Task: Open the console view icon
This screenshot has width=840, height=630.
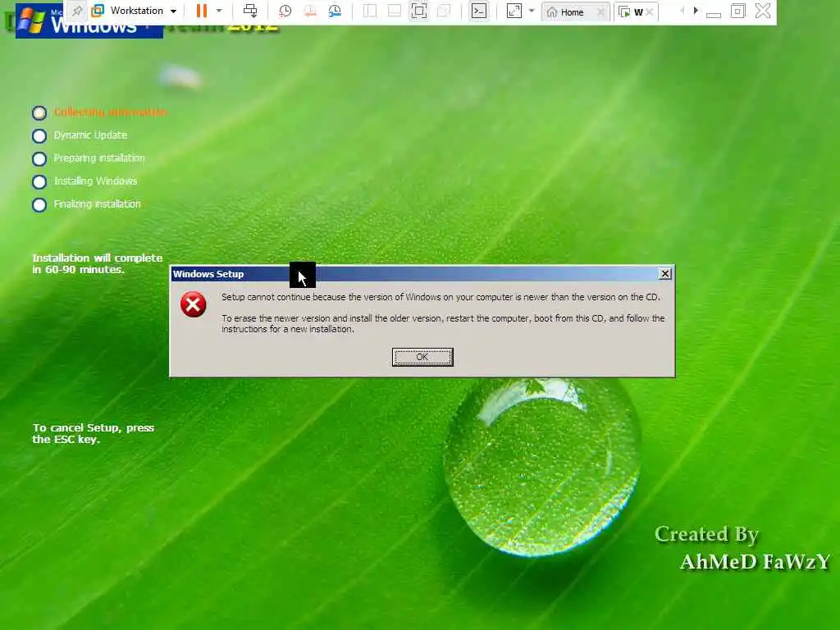Action: pyautogui.click(x=479, y=11)
